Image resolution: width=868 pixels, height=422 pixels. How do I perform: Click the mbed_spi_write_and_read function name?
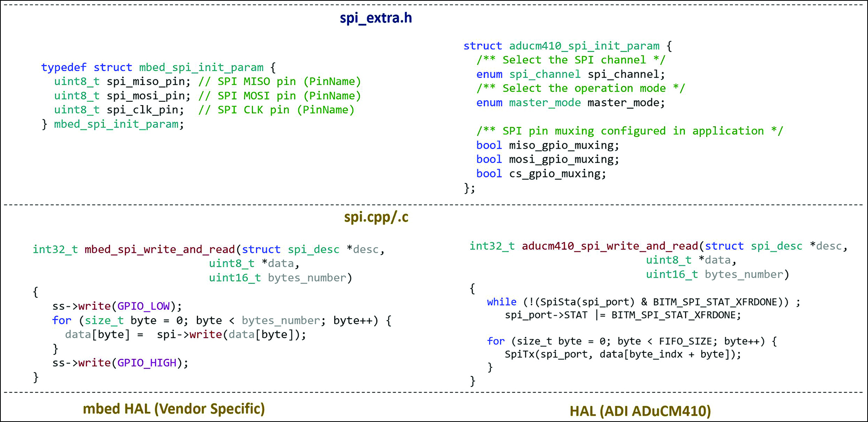click(160, 249)
